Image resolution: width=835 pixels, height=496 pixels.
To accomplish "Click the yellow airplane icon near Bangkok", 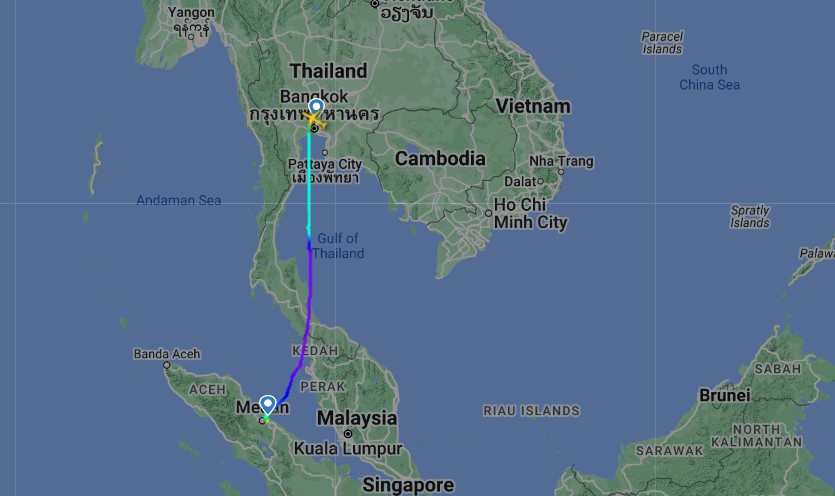I will (x=314, y=119).
